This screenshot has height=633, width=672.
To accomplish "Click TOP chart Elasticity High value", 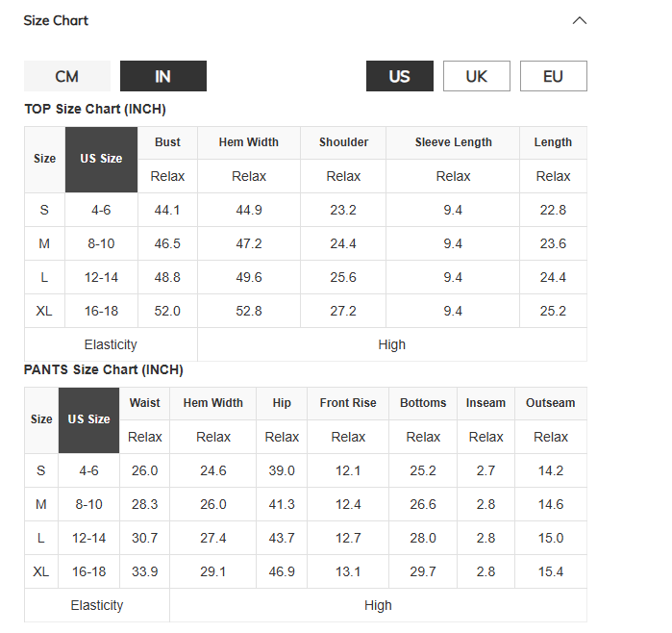I will (x=392, y=344).
